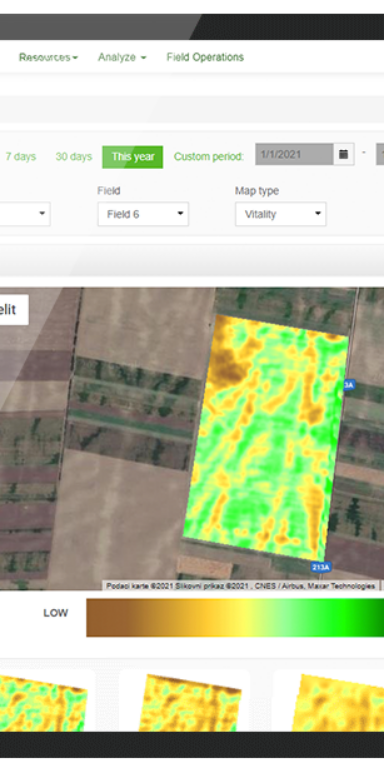Toggle the This year period button
Screen dimensions: 384x768
[133, 157]
